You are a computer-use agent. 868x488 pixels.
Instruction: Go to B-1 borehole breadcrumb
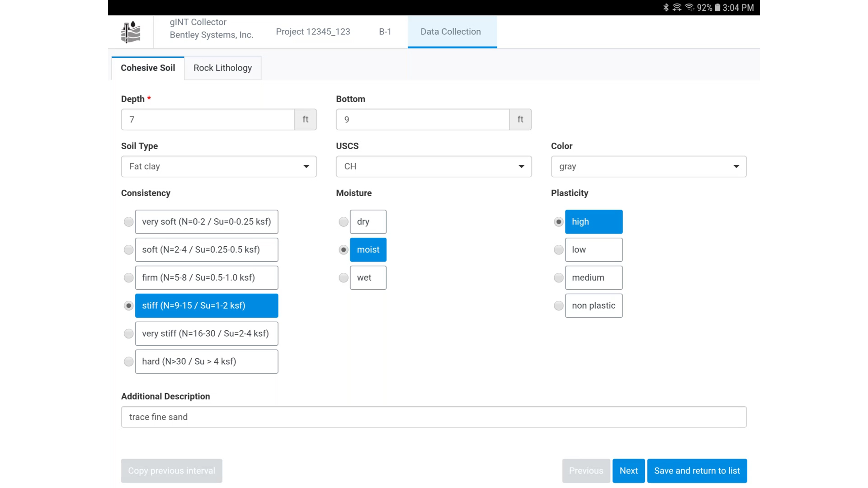[x=385, y=32]
